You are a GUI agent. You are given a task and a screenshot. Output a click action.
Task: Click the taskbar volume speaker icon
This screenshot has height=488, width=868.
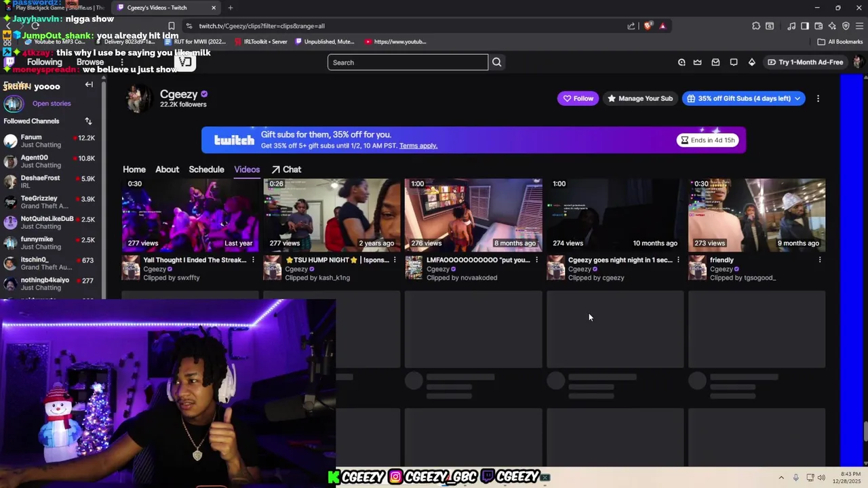point(821,478)
